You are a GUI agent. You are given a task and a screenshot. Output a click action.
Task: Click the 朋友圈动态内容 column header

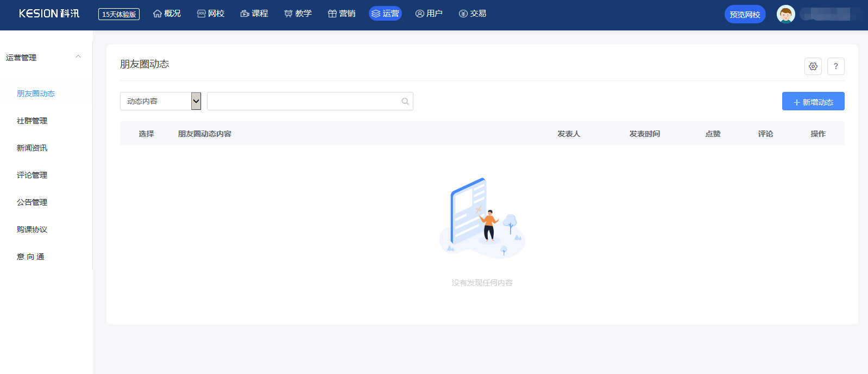coord(205,134)
